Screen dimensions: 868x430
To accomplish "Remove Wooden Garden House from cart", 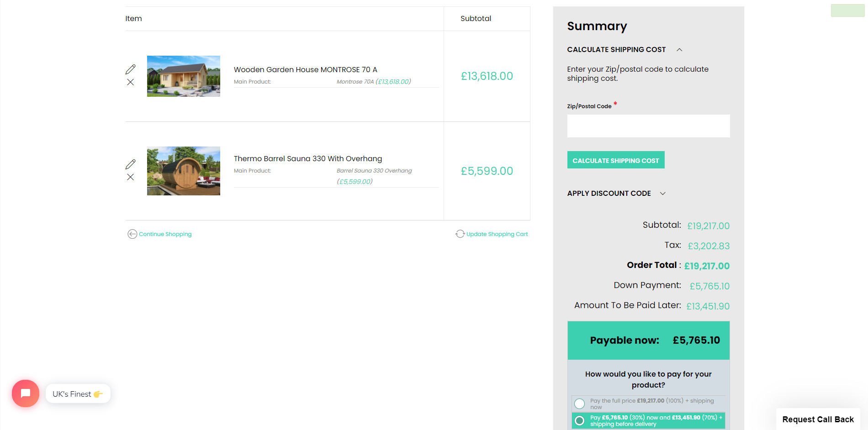I will 131,82.
